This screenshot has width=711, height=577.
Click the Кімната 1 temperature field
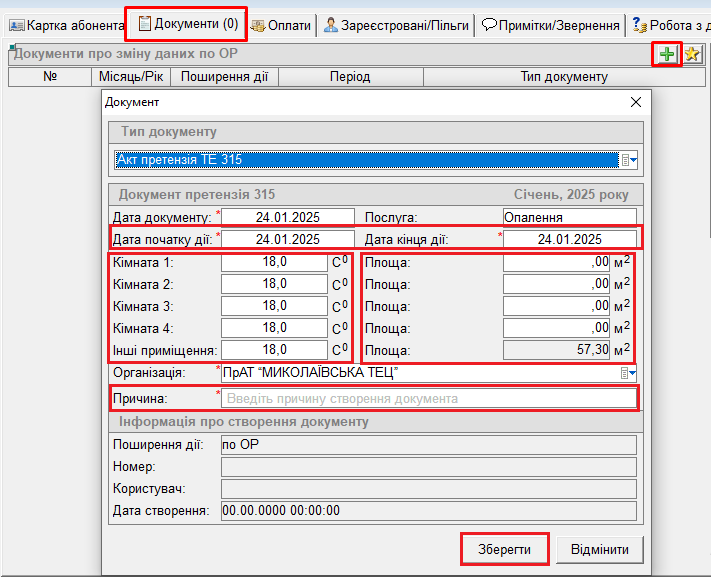[275, 262]
